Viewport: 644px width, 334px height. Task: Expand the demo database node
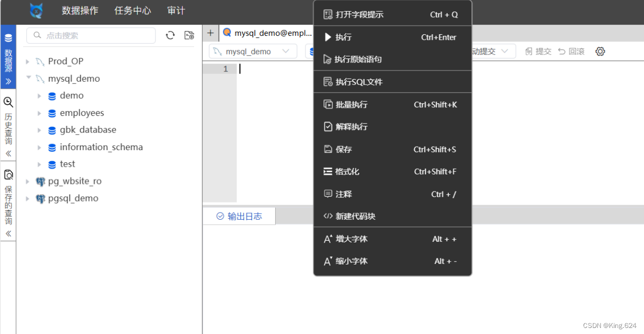39,96
